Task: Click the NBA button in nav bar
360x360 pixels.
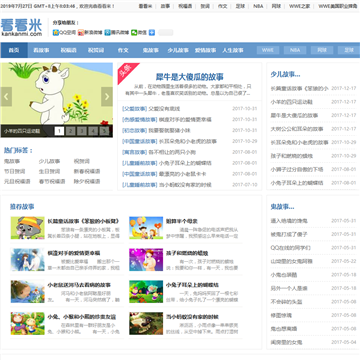Action: click(x=295, y=50)
